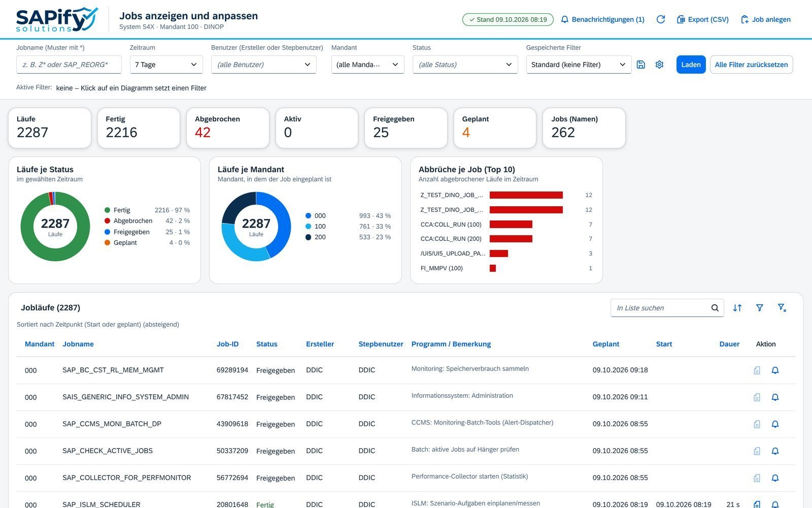The image size is (812, 508).
Task: Click bell icon for SAP_CHECK_ACTIVE_JOBS
Action: click(x=775, y=451)
